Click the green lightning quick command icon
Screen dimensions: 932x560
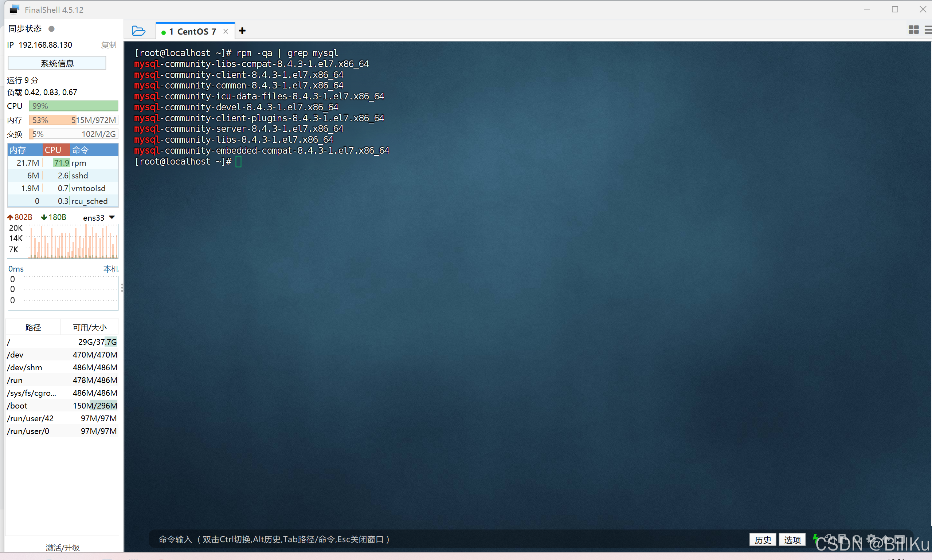point(815,539)
